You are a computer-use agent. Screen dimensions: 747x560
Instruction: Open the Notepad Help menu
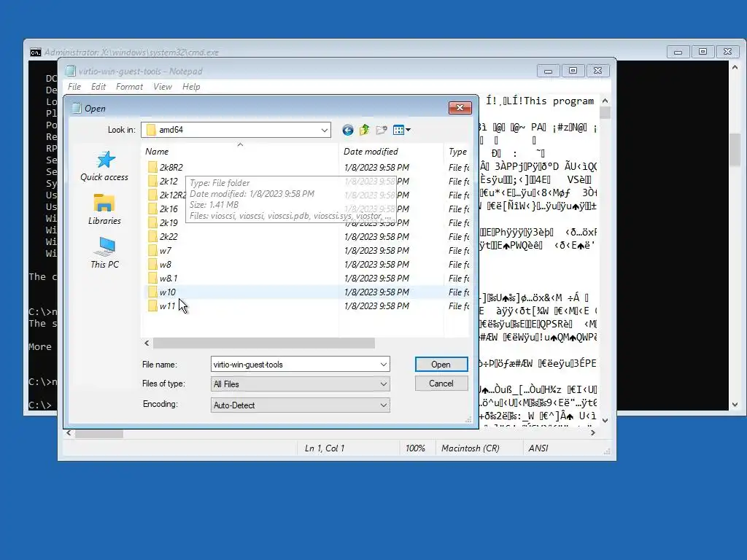tap(191, 87)
